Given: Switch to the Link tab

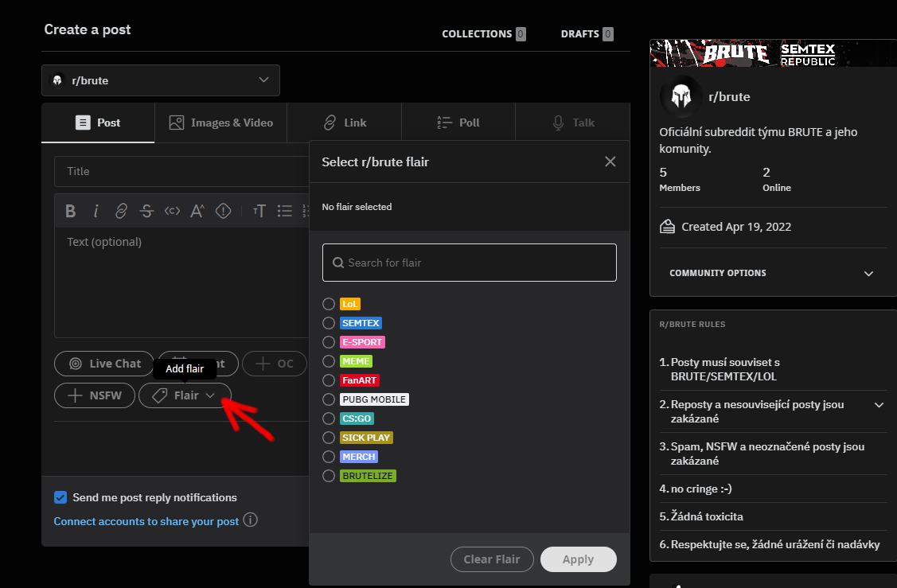Looking at the screenshot, I should tap(345, 123).
